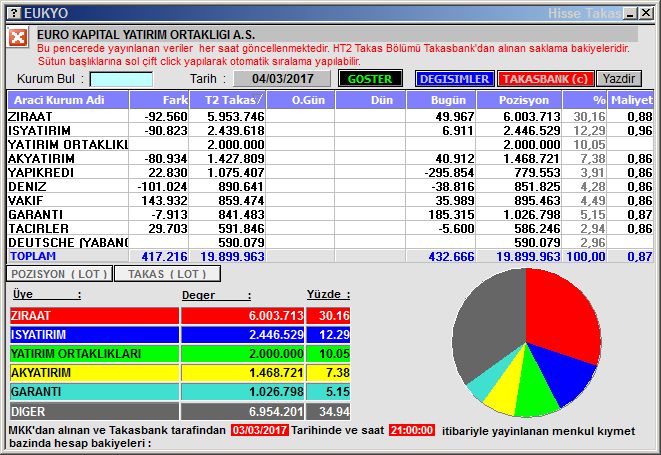Sort by Fark column header

point(159,100)
